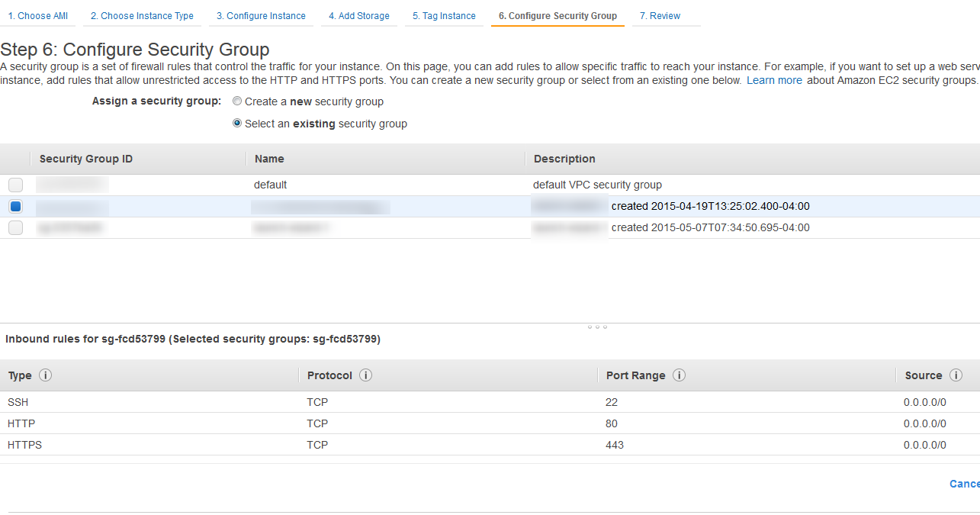Uncheck the selected security group sg-fcd53799

coord(15,206)
